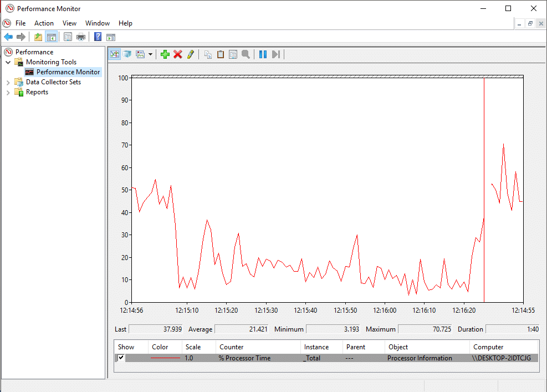Expand the Data Collector Sets node

(x=8, y=82)
